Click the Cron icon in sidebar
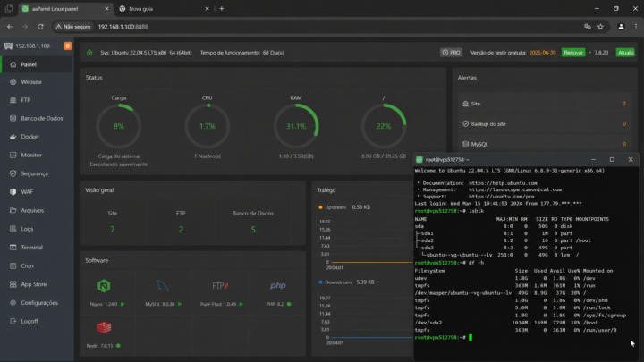This screenshot has width=644, height=362. point(13,266)
